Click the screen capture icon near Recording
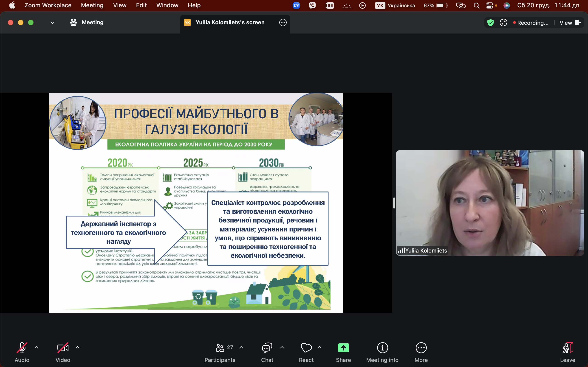Viewport: 588px width, 367px height. 503,22
